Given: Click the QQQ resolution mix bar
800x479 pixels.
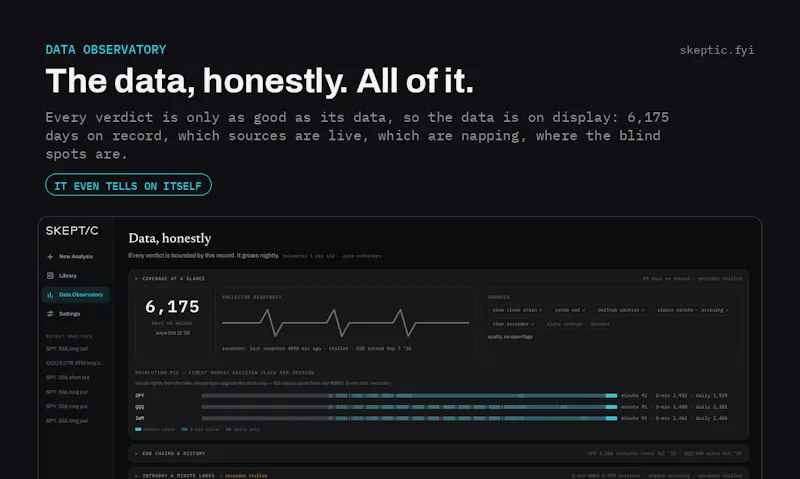Looking at the screenshot, I should pyautogui.click(x=409, y=407).
